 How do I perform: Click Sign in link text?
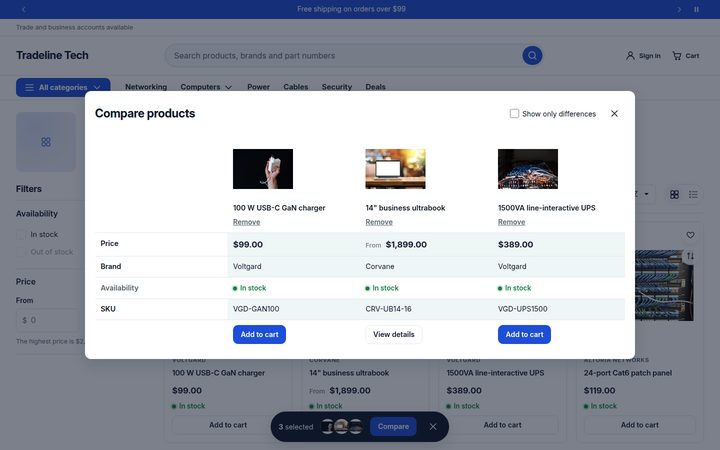pos(650,56)
